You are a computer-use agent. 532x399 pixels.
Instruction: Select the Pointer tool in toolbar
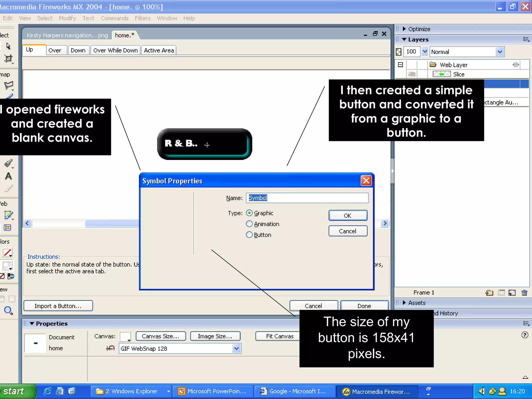point(8,46)
